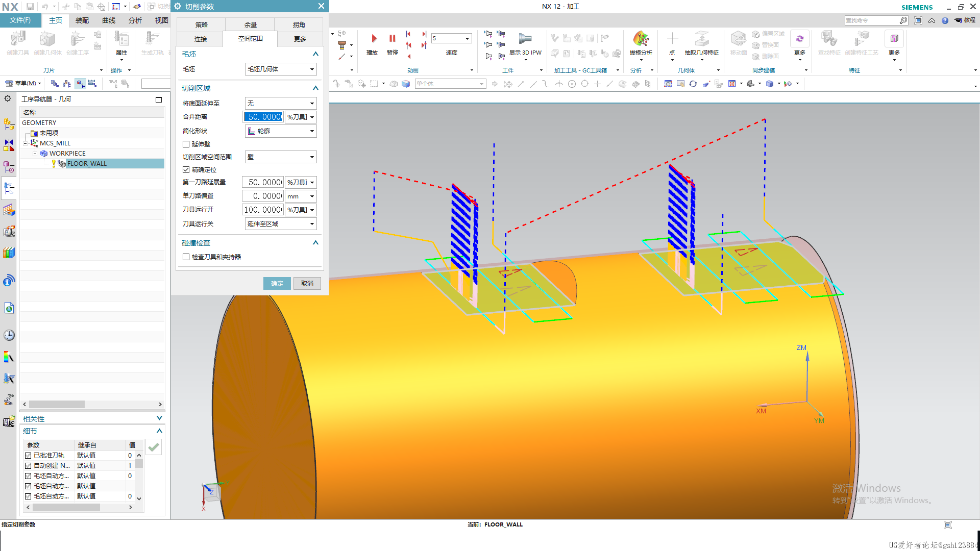Click the 确定 button
Screen dimensions: 980x551
tap(277, 284)
